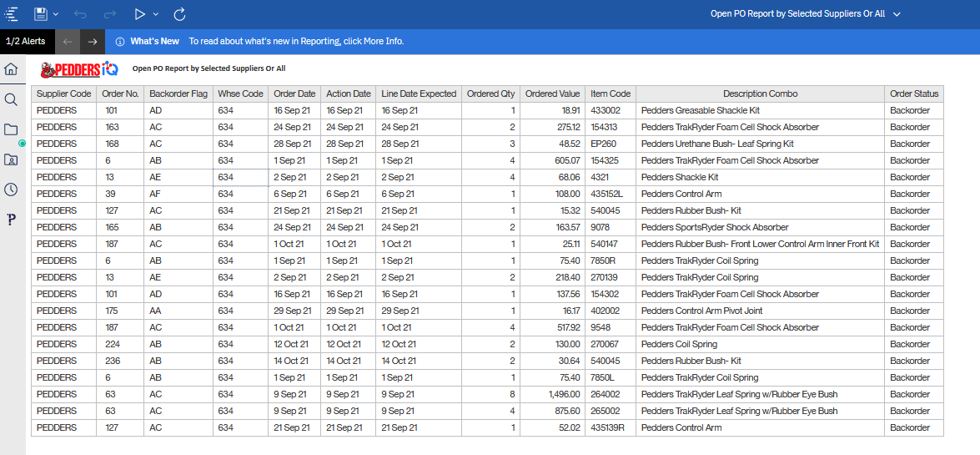Image resolution: width=980 pixels, height=455 pixels.
Task: Open My content folder in sidebar
Action: [11, 159]
